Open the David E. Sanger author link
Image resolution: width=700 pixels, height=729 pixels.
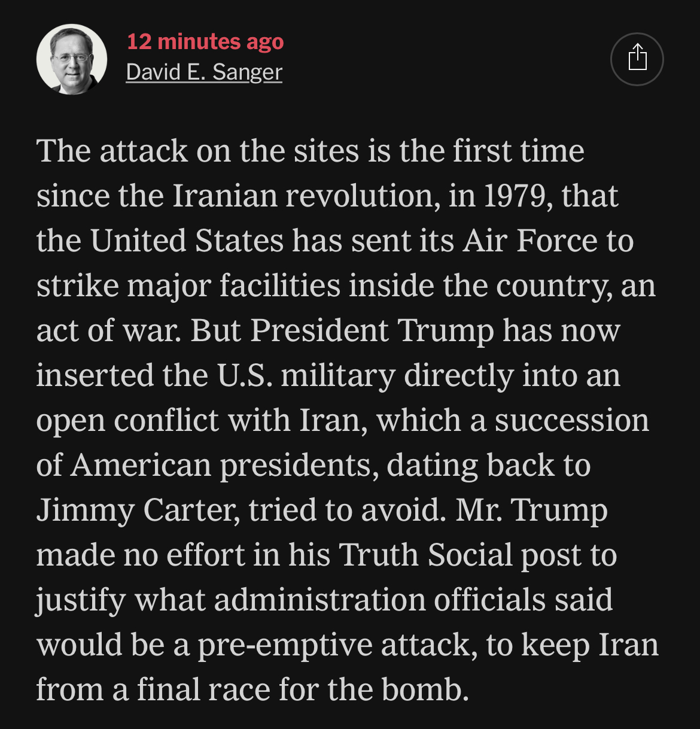(x=204, y=72)
